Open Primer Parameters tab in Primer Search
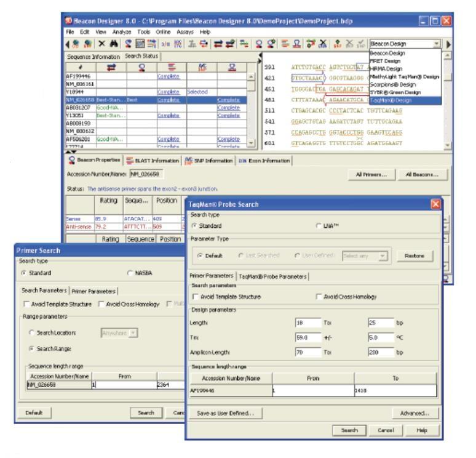Image resolution: width=476 pixels, height=458 pixels. pyautogui.click(x=93, y=291)
